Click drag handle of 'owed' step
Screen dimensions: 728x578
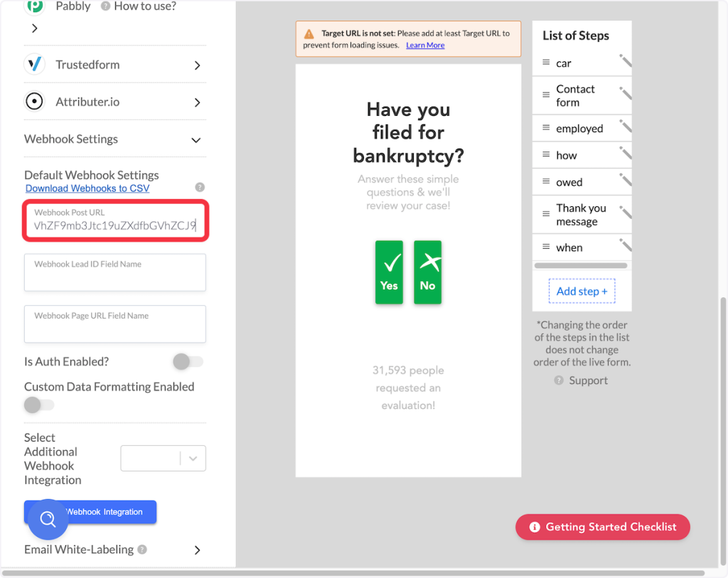pyautogui.click(x=546, y=181)
